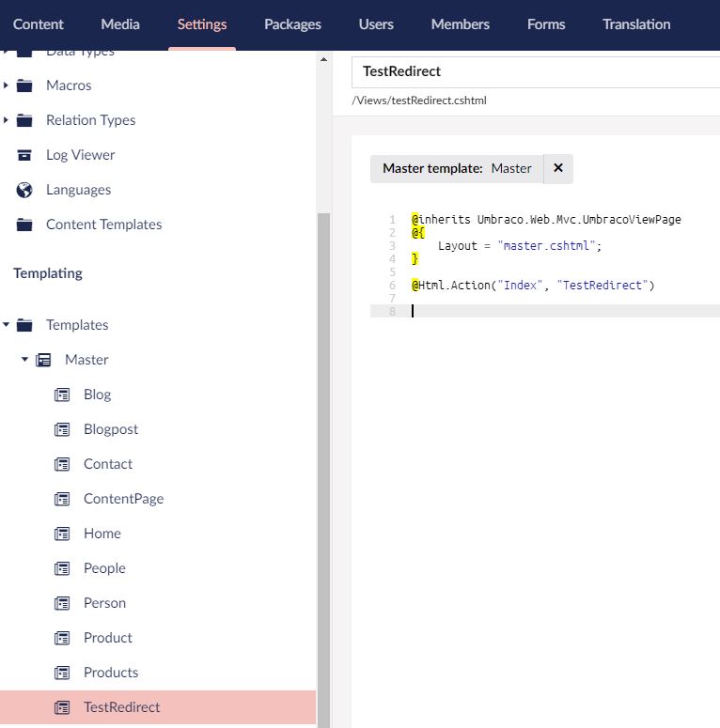Switch to the Members section
This screenshot has width=720, height=728.
(x=461, y=24)
